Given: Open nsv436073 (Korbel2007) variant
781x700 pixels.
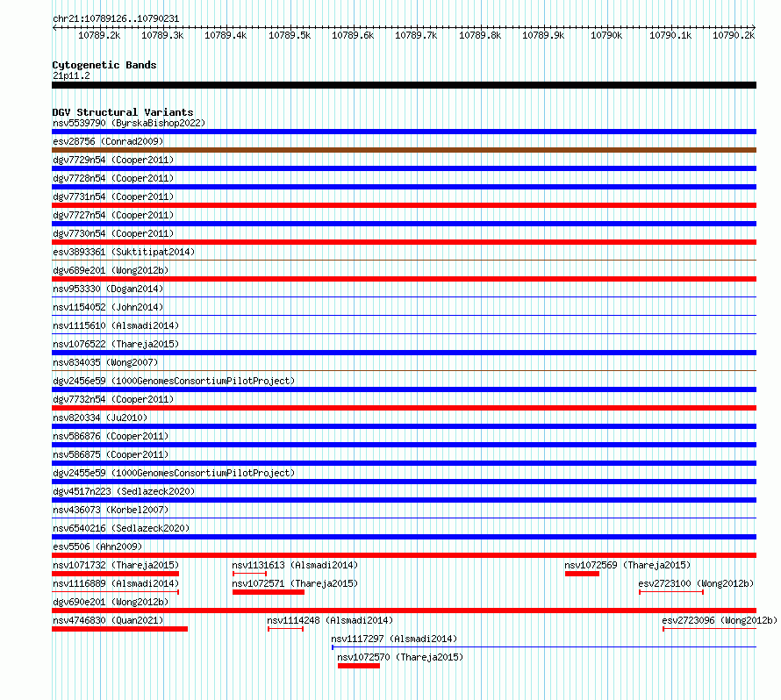Looking at the screenshot, I should [x=111, y=510].
